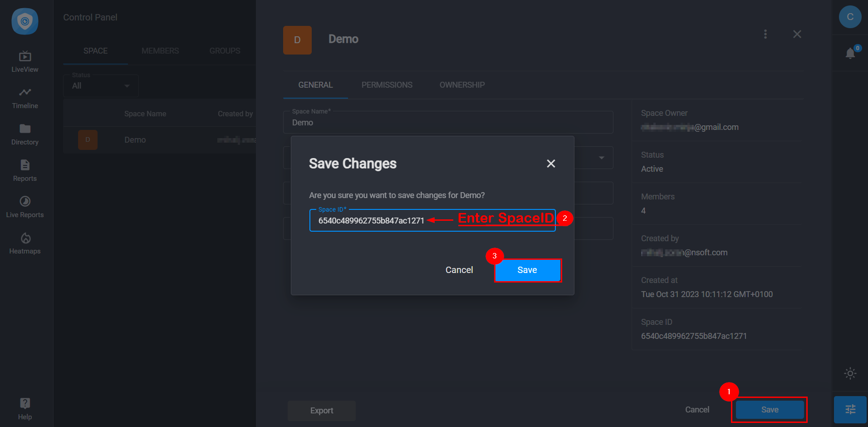Viewport: 868px width, 427px height.
Task: Close the Save Changes dialog
Action: click(551, 163)
